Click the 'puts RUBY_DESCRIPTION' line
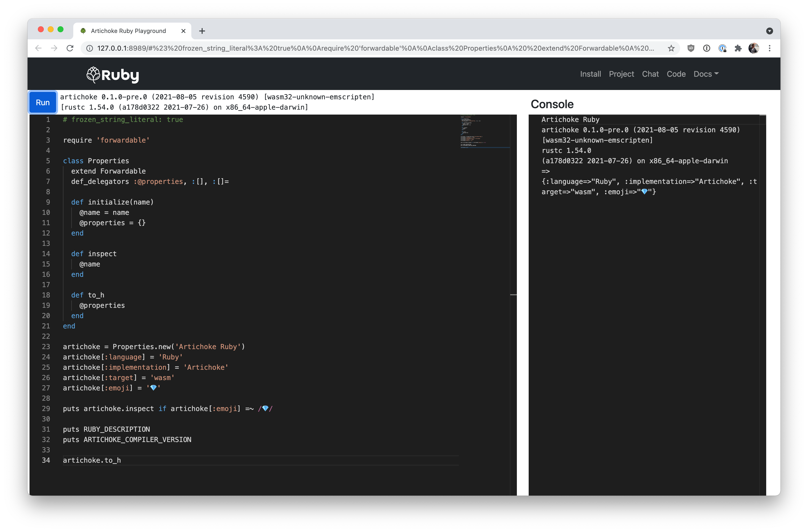 point(106,429)
